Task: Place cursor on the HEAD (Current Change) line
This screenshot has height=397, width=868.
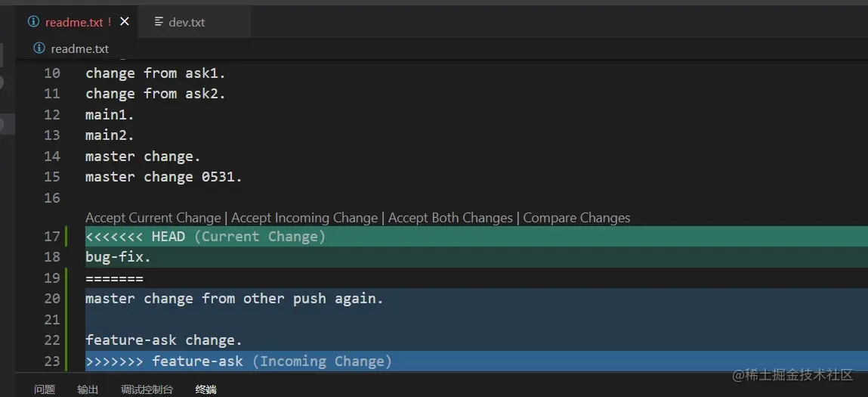Action: coord(205,237)
